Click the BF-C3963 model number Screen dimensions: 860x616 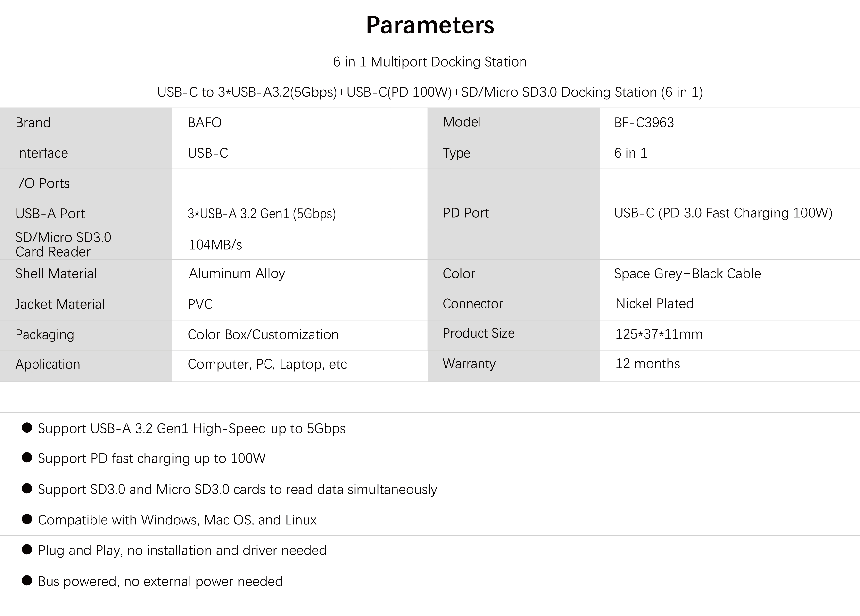click(x=644, y=123)
